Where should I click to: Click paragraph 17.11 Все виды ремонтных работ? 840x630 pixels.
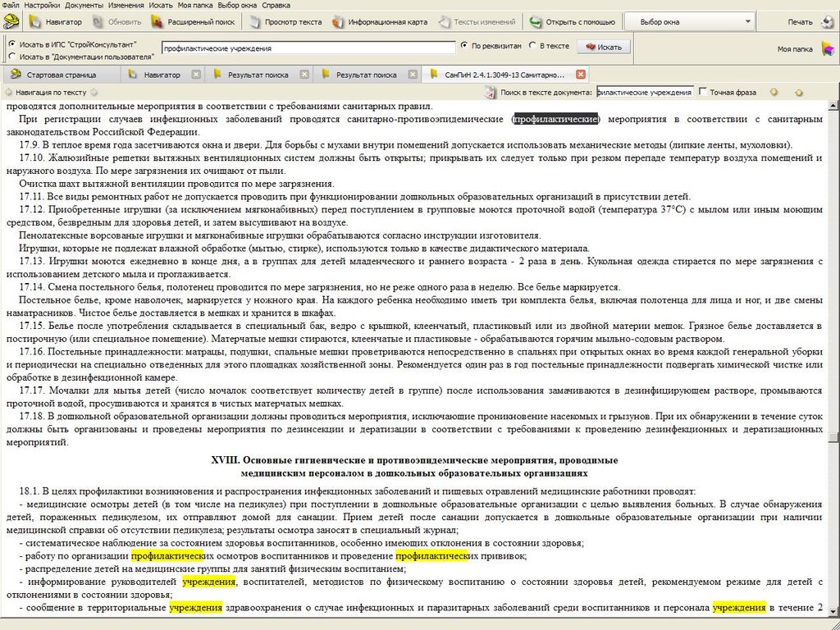tap(354, 197)
